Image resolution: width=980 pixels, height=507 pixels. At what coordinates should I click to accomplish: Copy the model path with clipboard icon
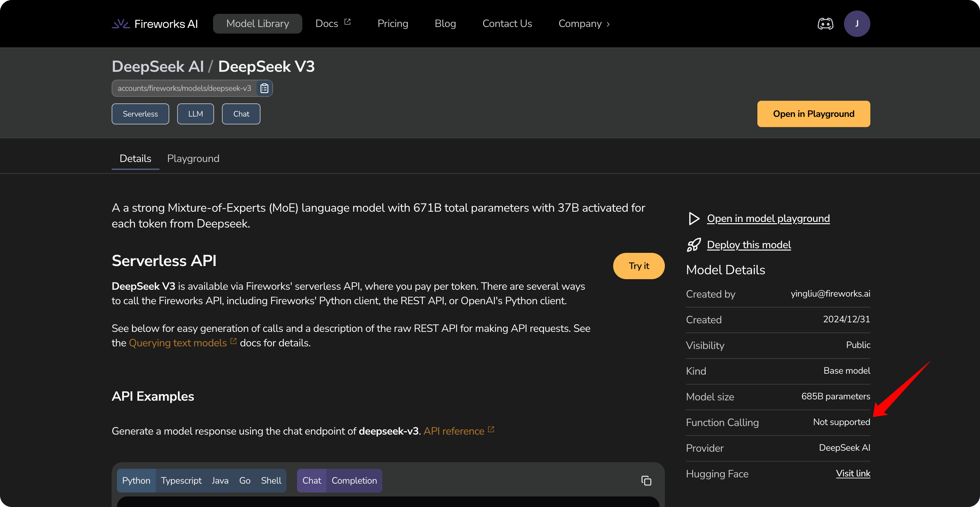[x=264, y=88]
